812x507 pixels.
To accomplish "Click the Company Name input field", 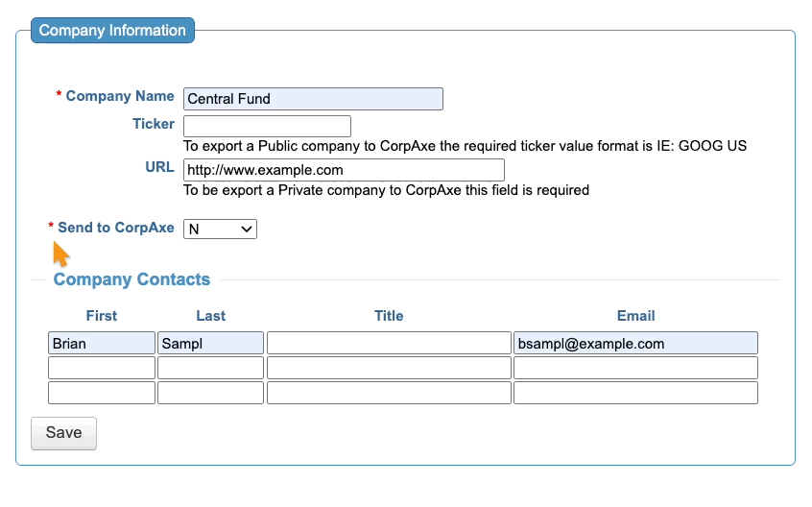I will pyautogui.click(x=313, y=98).
